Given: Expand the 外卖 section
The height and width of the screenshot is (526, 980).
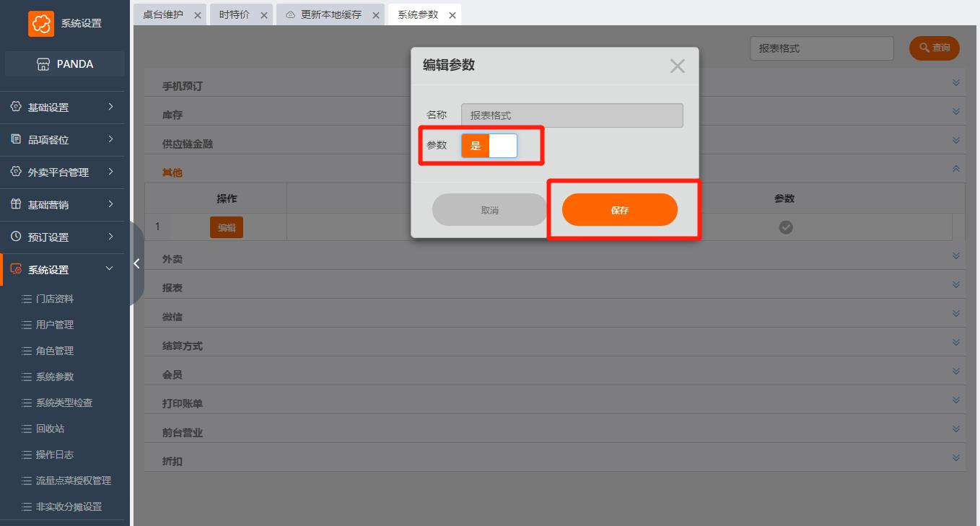Looking at the screenshot, I should coord(956,256).
